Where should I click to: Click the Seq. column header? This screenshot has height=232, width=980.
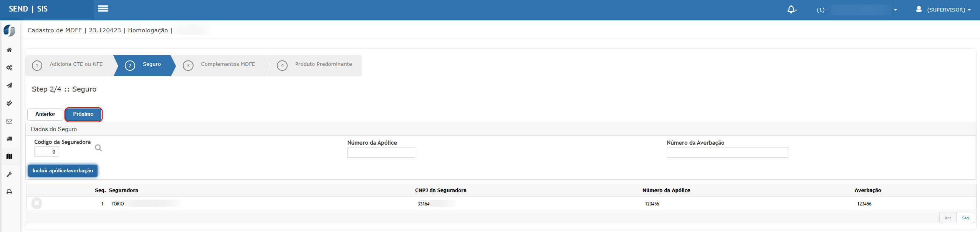(100, 190)
